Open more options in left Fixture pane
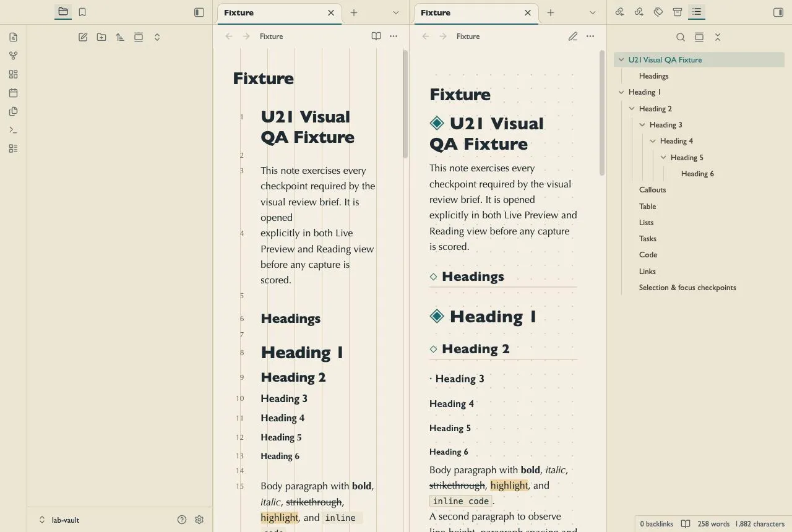Image resolution: width=792 pixels, height=532 pixels. tap(394, 36)
